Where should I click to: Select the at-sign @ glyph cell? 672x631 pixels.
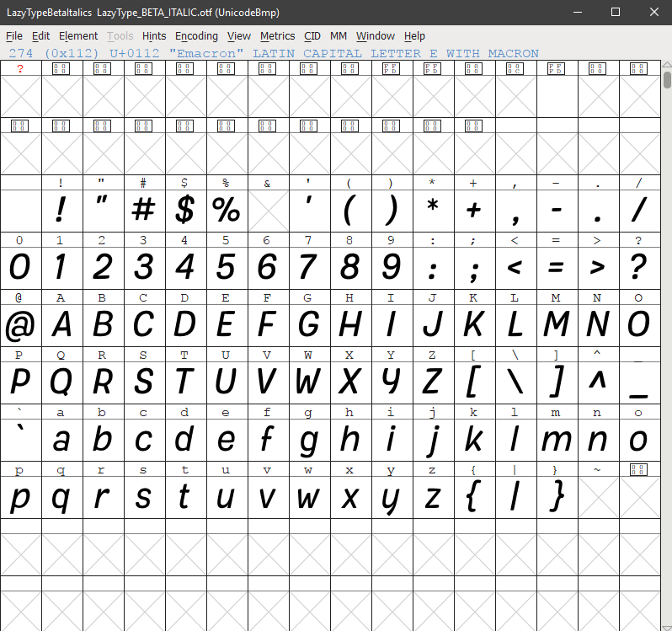click(x=19, y=325)
